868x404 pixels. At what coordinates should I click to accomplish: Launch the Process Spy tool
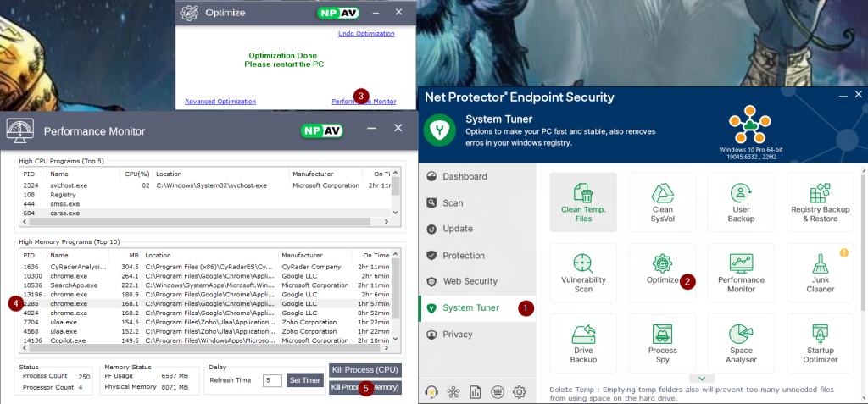point(662,342)
